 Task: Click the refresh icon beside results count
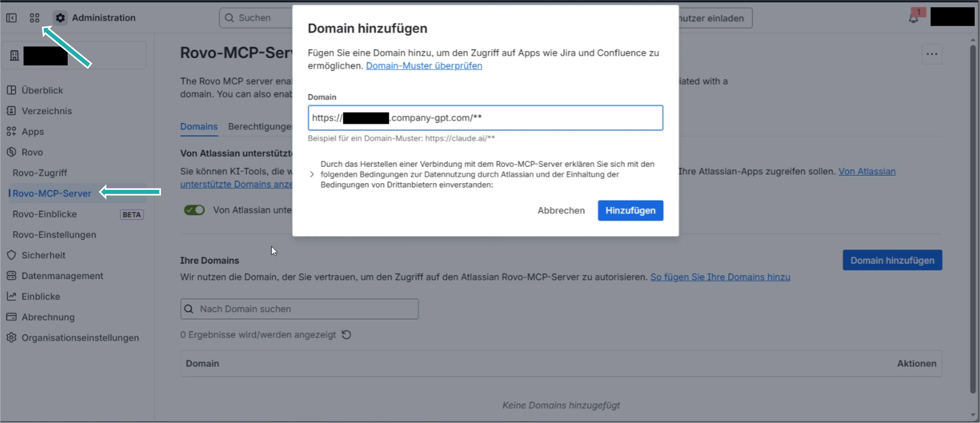[346, 334]
